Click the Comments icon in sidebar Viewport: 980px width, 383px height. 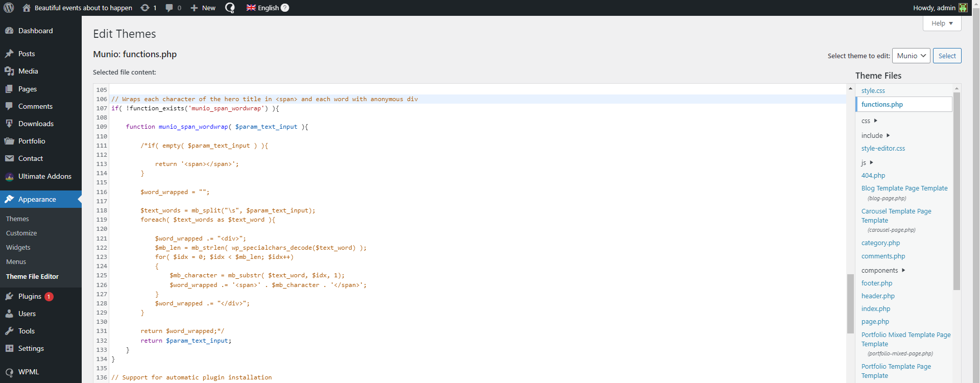tap(9, 106)
